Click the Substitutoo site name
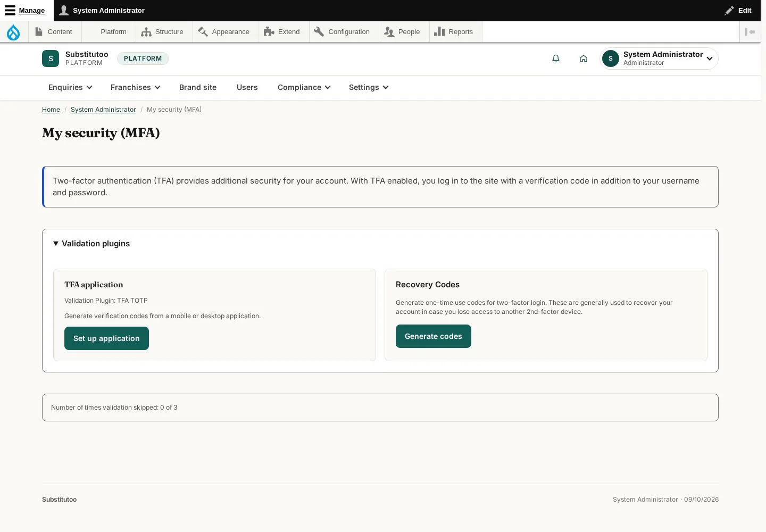Viewport: 766px width, 532px height. (87, 54)
